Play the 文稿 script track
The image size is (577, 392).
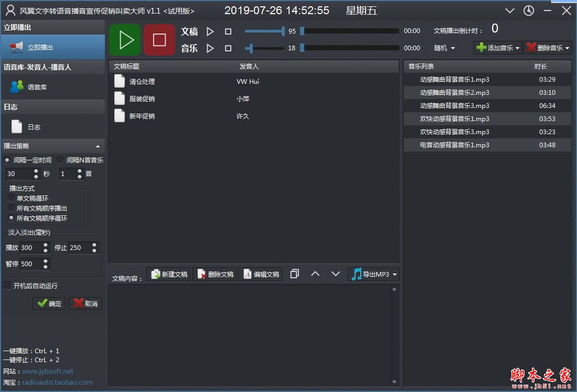click(210, 31)
